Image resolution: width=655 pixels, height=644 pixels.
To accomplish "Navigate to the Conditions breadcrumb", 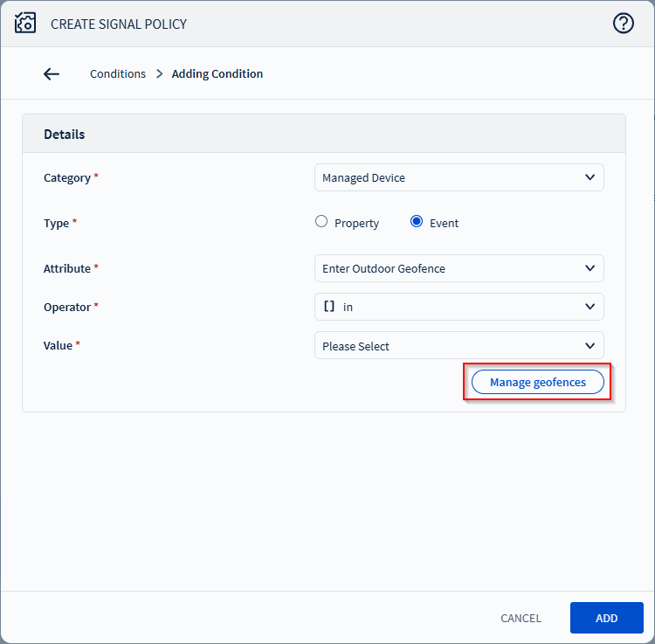I will [118, 74].
